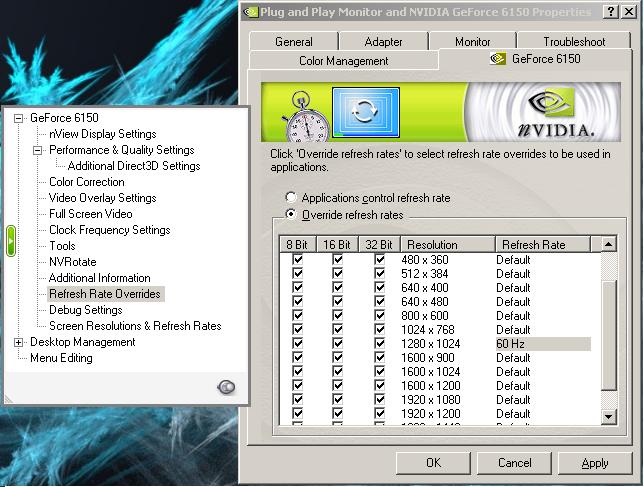
Task: Click the Resolution column header
Action: tap(448, 244)
